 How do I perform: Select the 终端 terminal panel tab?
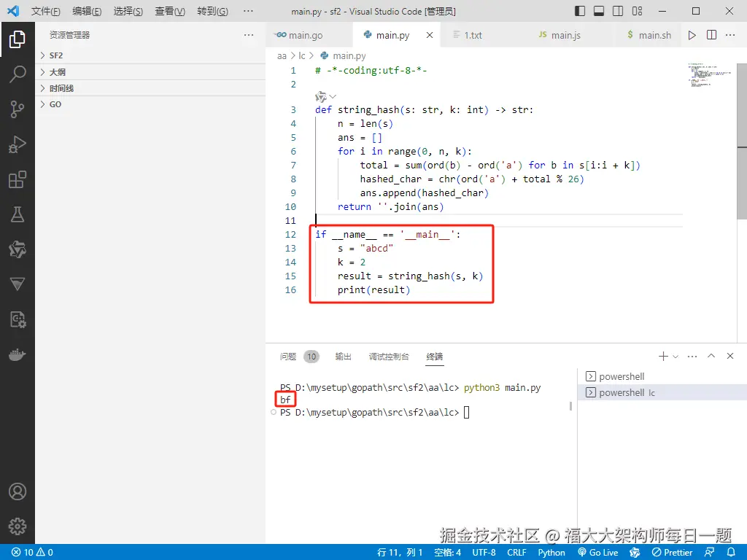click(435, 356)
